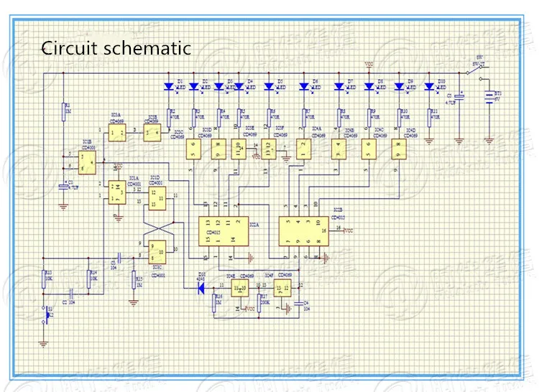Select the C1 4.7uF capacitor
This screenshot has width=539, height=392.
pyautogui.click(x=63, y=187)
